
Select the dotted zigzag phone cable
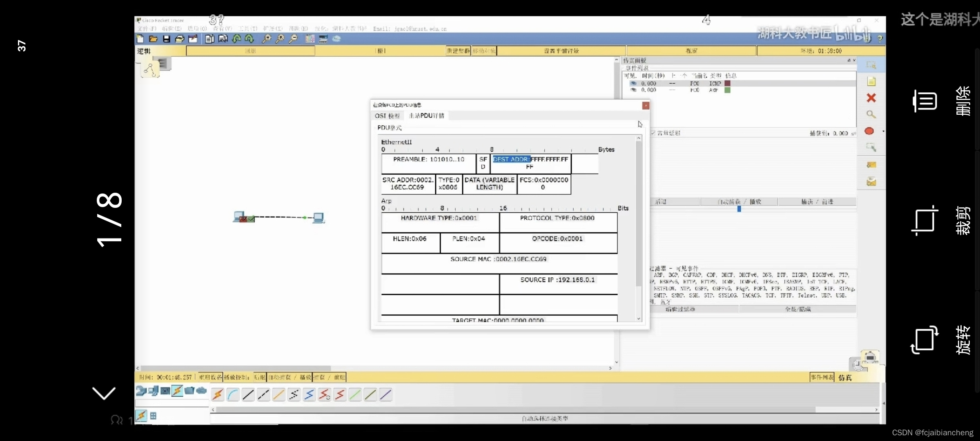(294, 394)
